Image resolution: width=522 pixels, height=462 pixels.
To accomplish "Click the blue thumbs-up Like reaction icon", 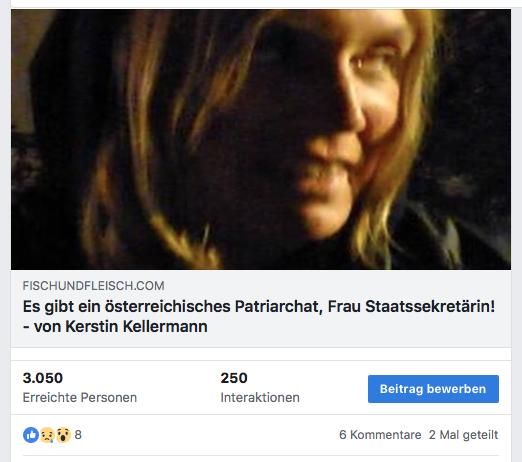I will pyautogui.click(x=31, y=435).
